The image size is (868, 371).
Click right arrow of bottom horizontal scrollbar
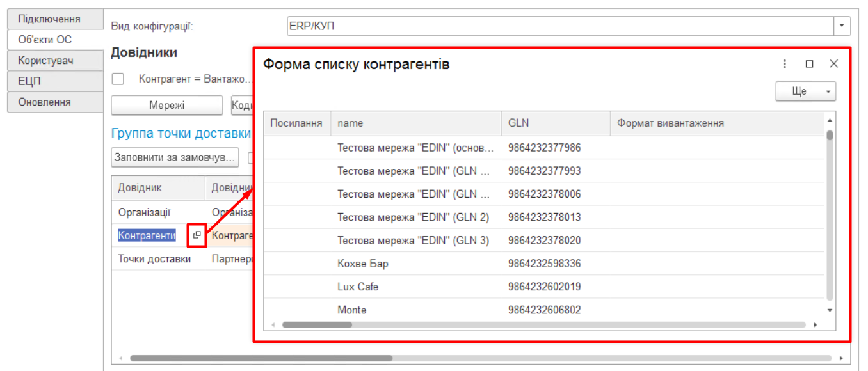(840, 358)
